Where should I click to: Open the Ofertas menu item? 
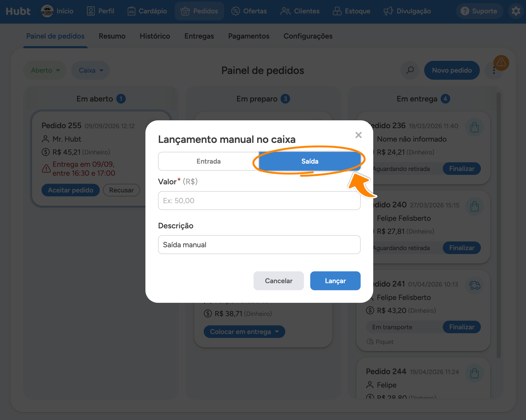click(x=249, y=11)
